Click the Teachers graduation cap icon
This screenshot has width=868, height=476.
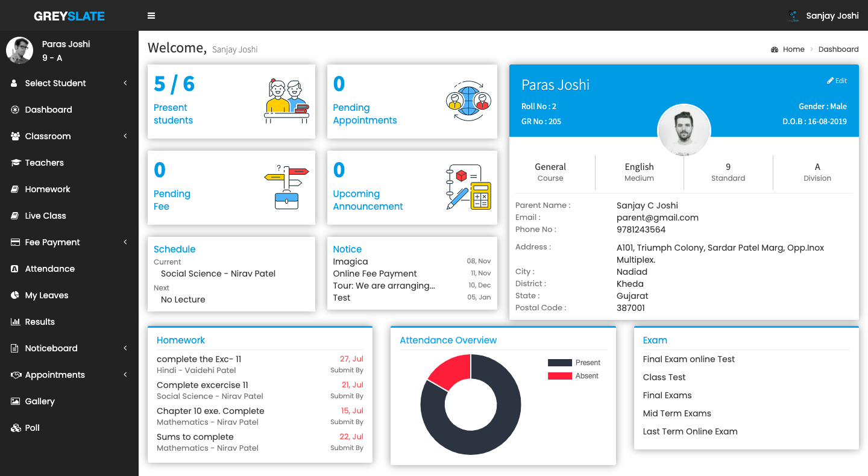[x=16, y=163]
